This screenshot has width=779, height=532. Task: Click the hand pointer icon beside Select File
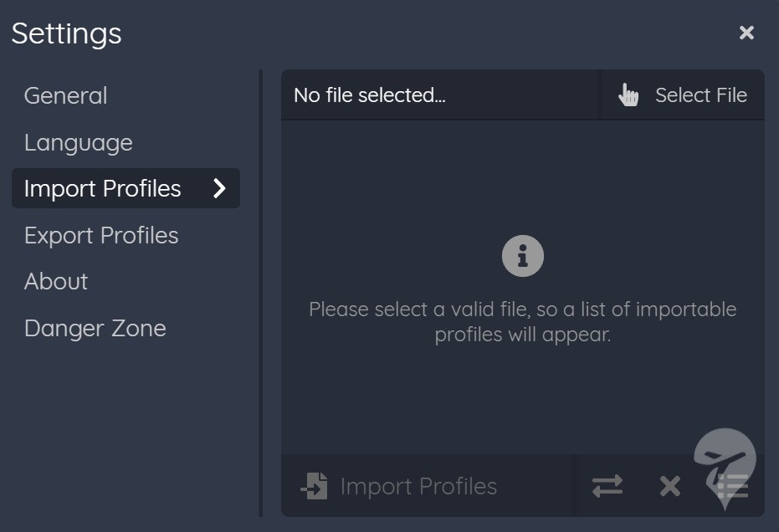point(628,95)
